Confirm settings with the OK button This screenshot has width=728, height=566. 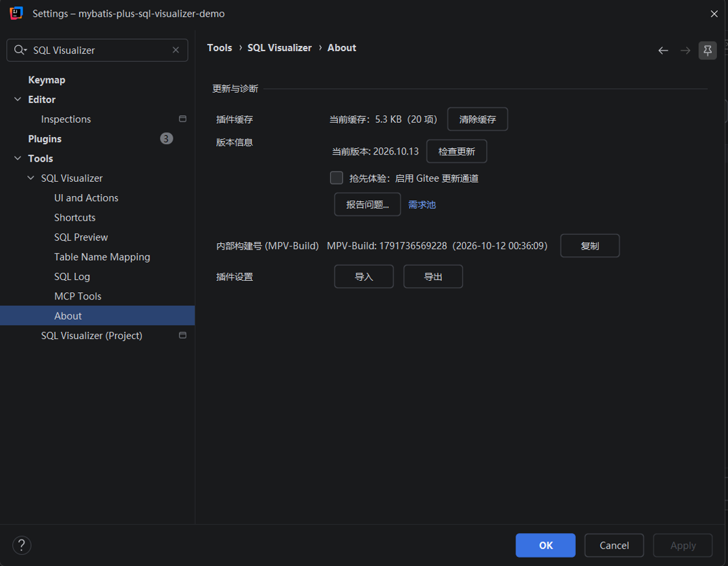click(x=546, y=545)
